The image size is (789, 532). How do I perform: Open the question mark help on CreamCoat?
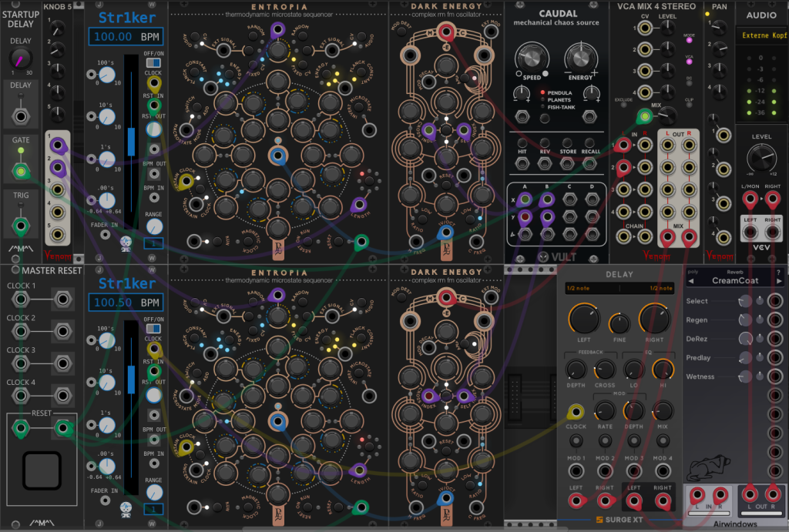pos(778,272)
